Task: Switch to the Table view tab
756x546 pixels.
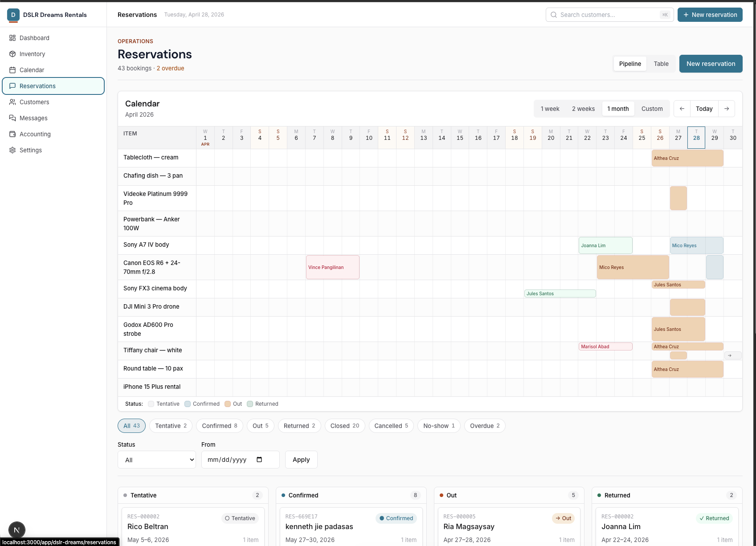Action: 661,64
